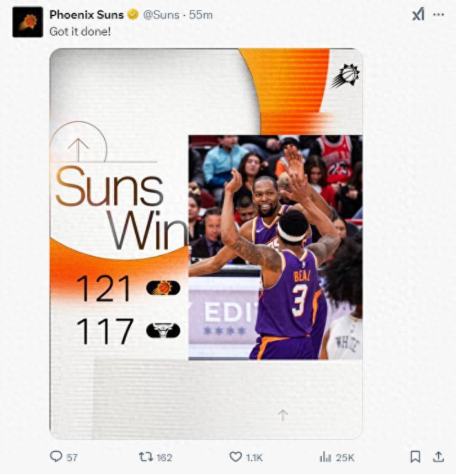The width and height of the screenshot is (456, 476).
Task: Click the Grok icon on the post
Action: pyautogui.click(x=418, y=14)
